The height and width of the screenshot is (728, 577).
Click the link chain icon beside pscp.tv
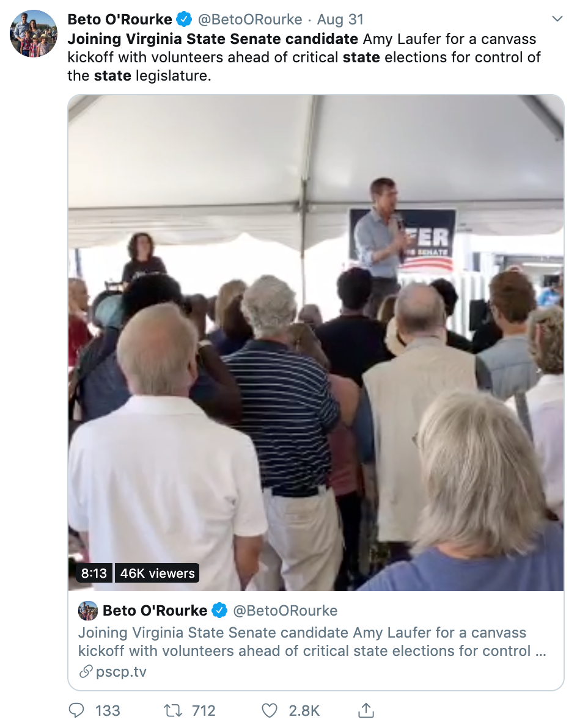[x=86, y=671]
